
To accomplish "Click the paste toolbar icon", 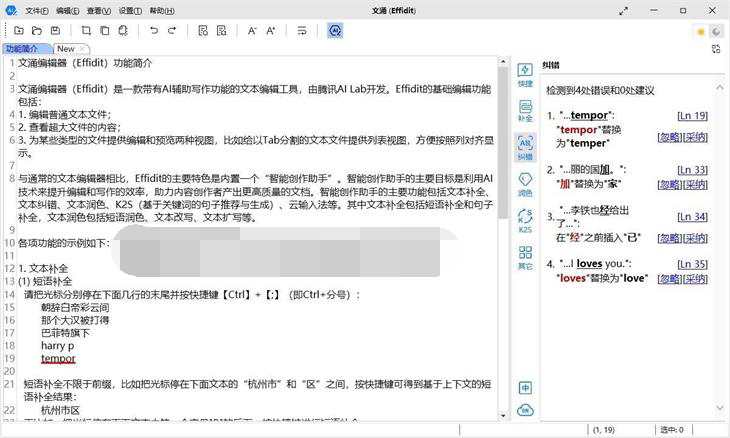I will (123, 31).
